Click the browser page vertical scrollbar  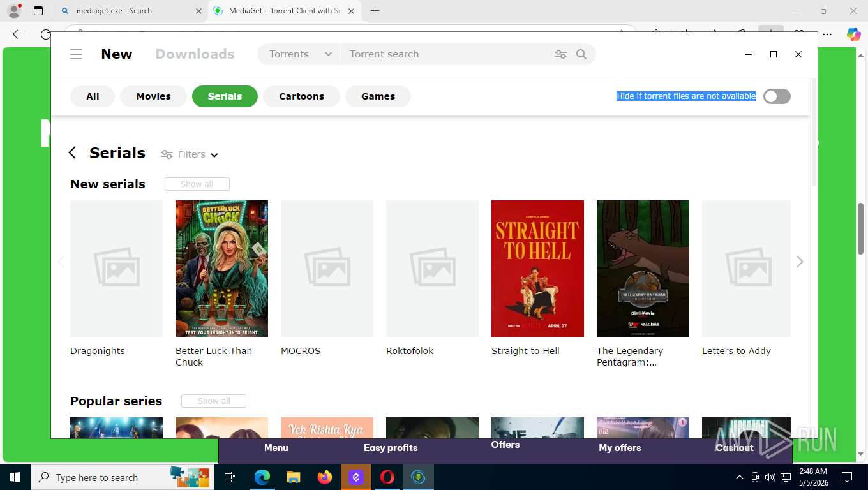pyautogui.click(x=860, y=228)
